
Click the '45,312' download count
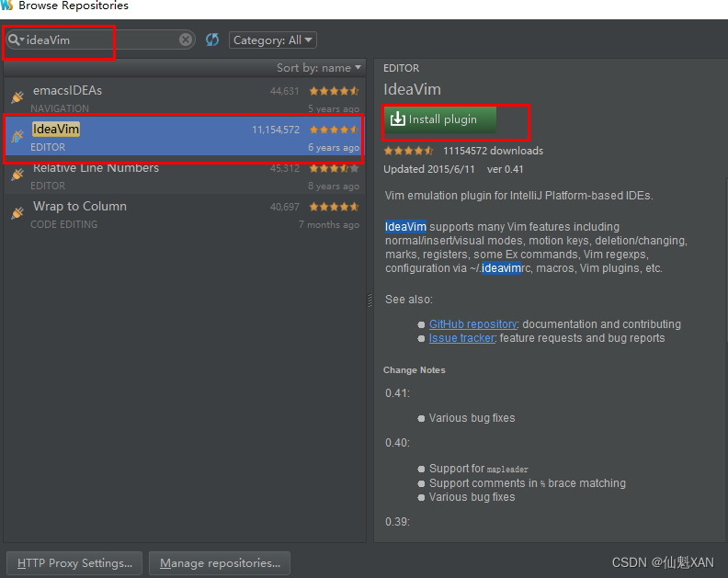coord(285,168)
